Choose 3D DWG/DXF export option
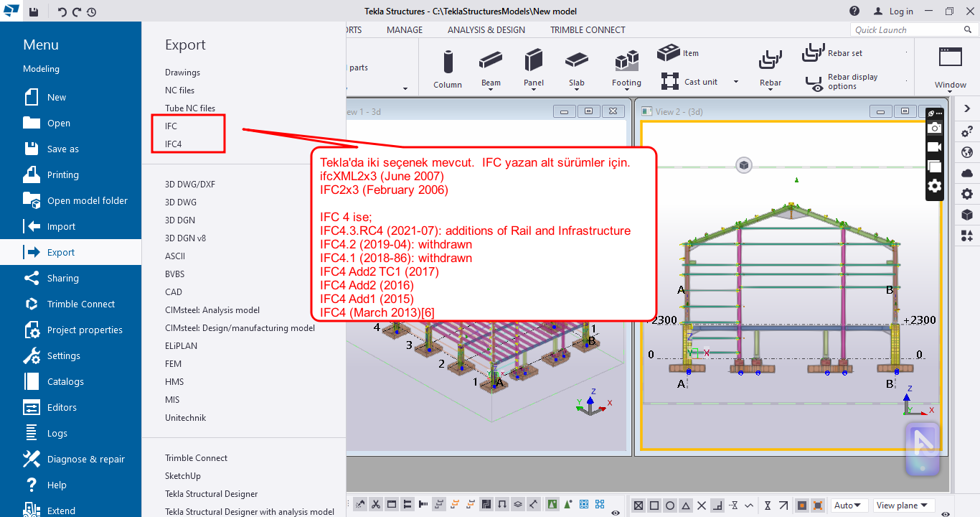Screen dimensions: 980x517 point(190,184)
